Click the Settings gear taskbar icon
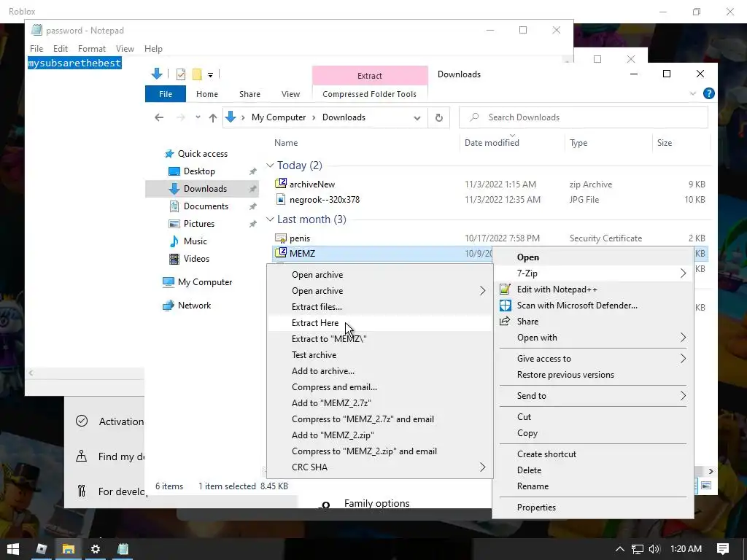The width and height of the screenshot is (747, 560). (x=96, y=549)
